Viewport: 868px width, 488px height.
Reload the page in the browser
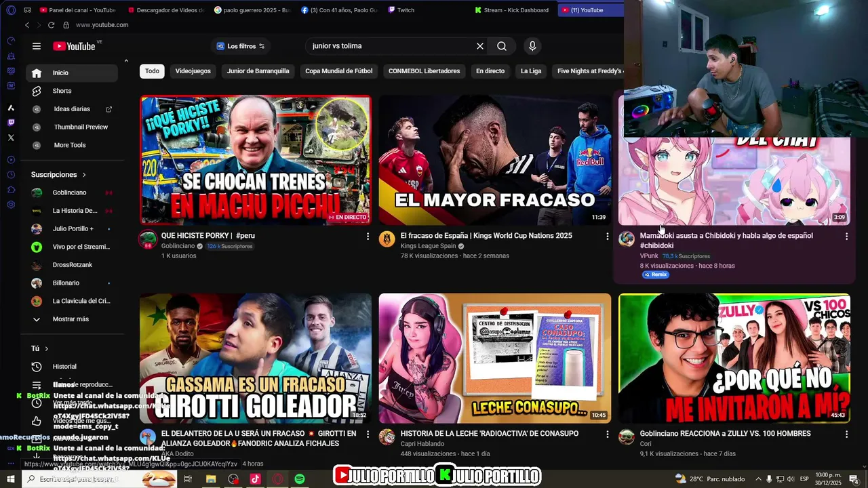[51, 25]
